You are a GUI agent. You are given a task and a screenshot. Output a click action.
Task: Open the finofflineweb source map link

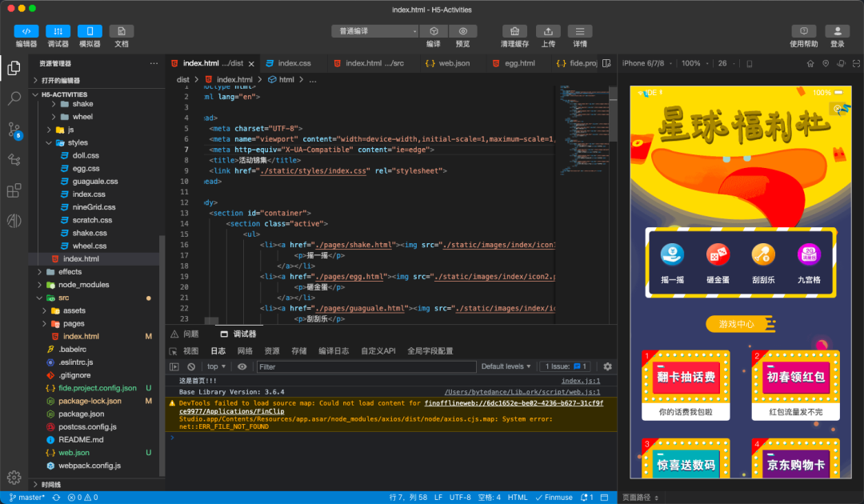tap(514, 403)
